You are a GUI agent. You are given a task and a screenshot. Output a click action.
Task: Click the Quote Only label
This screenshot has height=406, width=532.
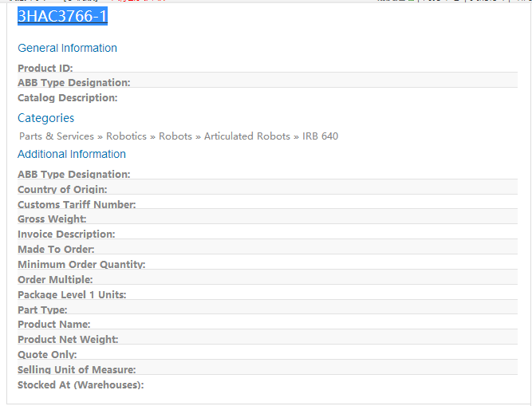[47, 354]
